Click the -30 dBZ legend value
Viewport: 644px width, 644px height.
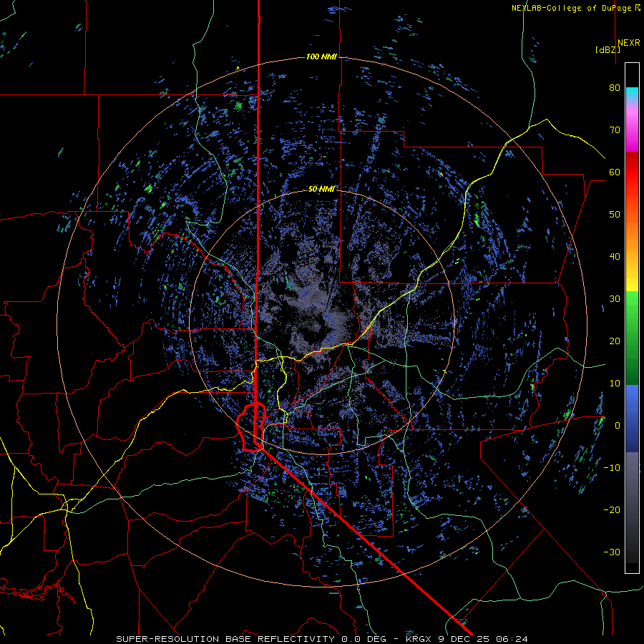coord(612,552)
